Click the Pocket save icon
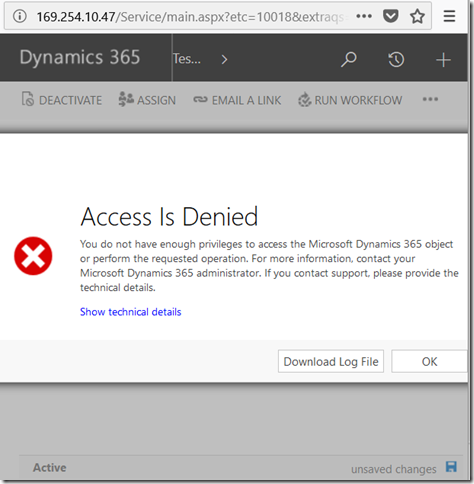474x484 pixels. click(390, 16)
